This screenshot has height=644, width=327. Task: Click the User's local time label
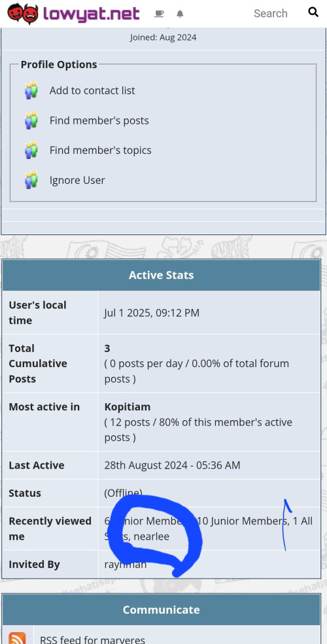pyautogui.click(x=37, y=313)
